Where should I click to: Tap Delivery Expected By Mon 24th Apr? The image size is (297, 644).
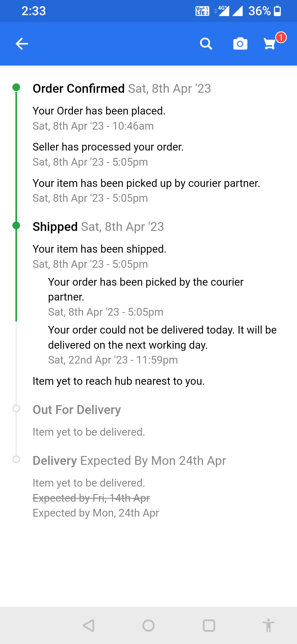[129, 461]
